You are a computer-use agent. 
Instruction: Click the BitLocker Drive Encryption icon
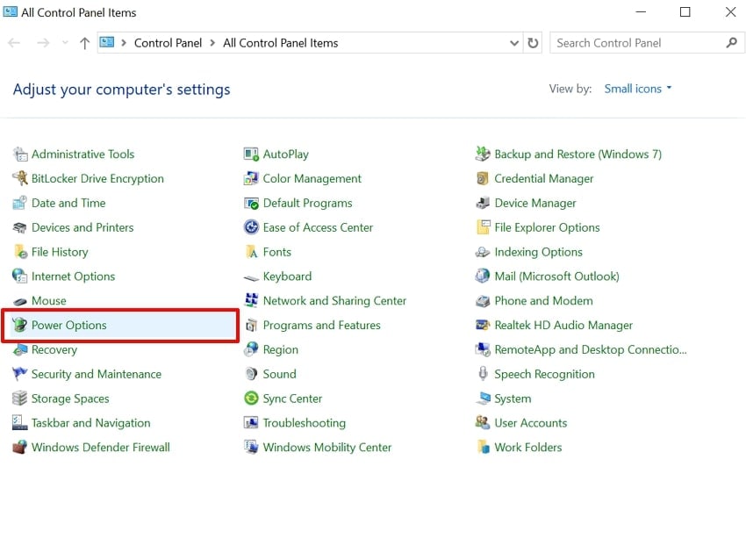point(20,178)
